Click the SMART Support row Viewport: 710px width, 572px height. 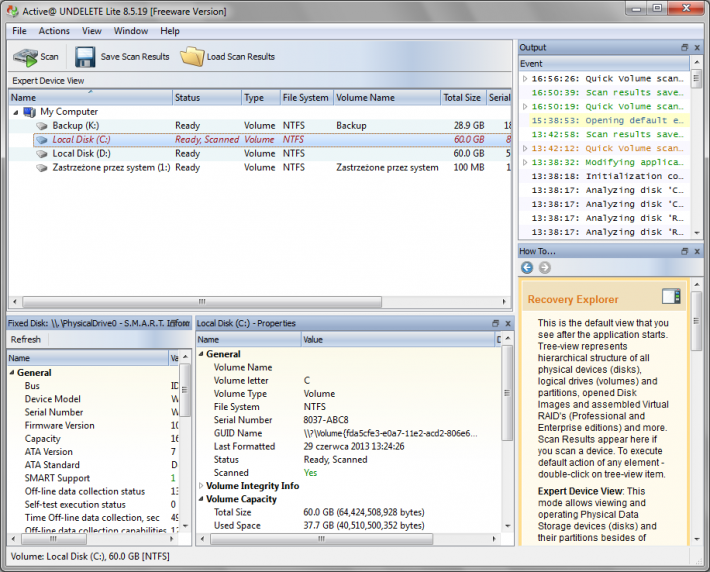(x=93, y=478)
